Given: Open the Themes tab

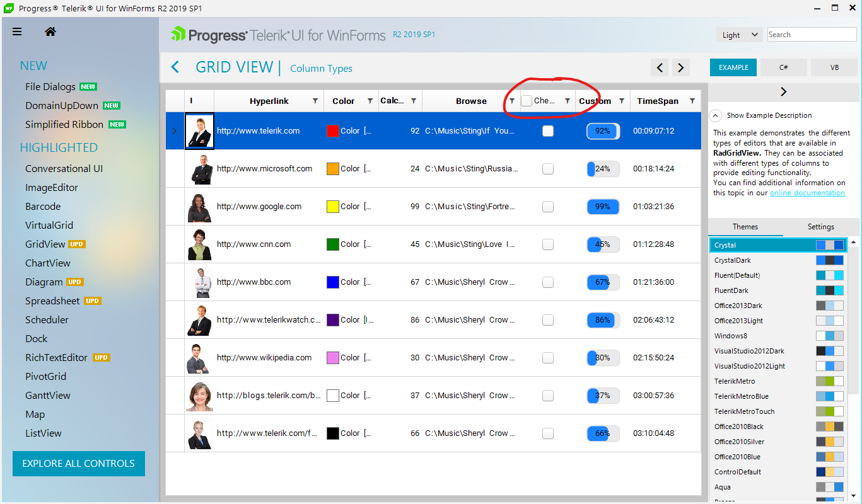Looking at the screenshot, I should [x=745, y=227].
